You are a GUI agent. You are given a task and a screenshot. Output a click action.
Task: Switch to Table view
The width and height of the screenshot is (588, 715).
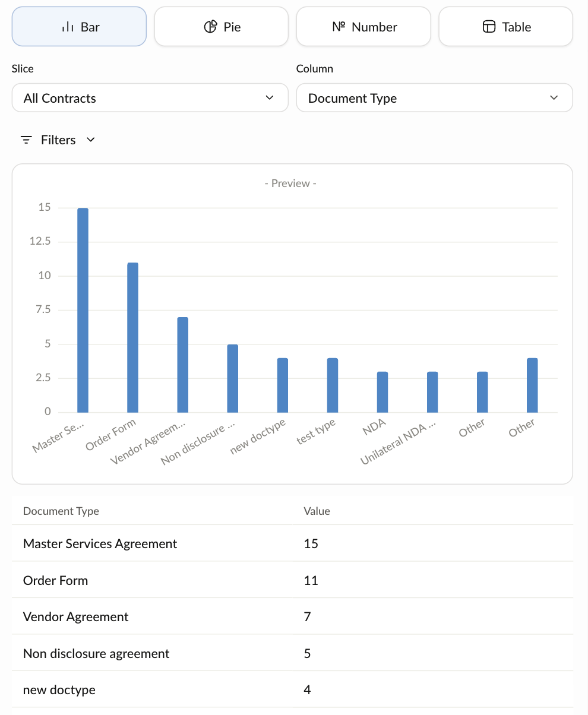tap(506, 27)
